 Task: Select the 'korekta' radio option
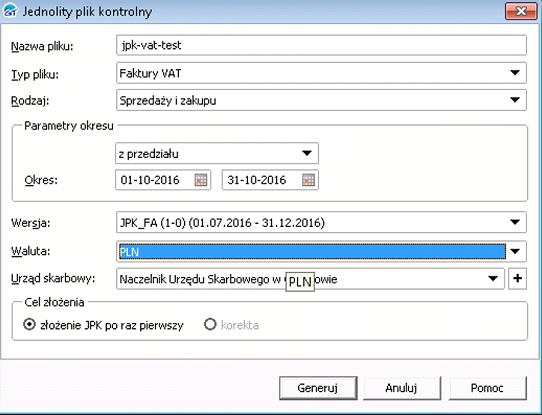[210, 324]
